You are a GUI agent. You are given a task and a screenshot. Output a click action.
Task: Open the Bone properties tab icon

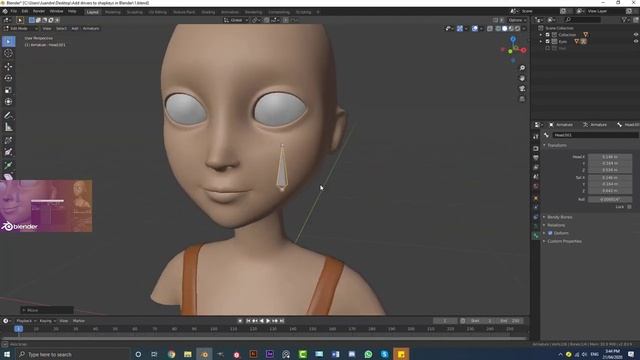[x=536, y=236]
